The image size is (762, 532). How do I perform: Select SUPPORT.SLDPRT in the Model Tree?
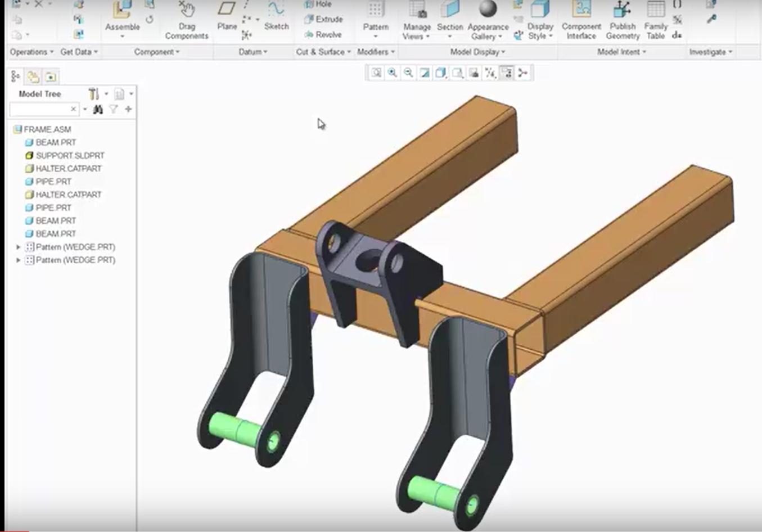65,155
